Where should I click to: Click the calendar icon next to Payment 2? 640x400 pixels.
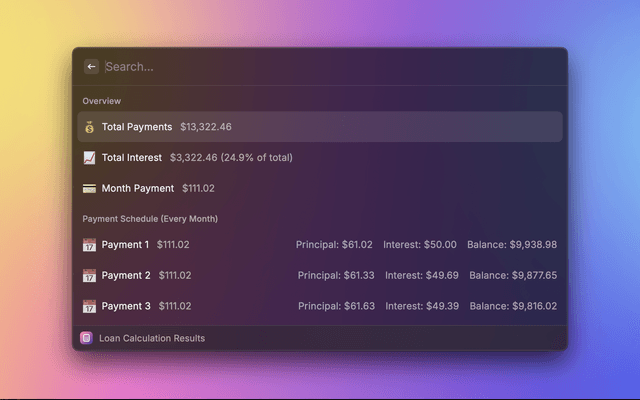tap(89, 276)
